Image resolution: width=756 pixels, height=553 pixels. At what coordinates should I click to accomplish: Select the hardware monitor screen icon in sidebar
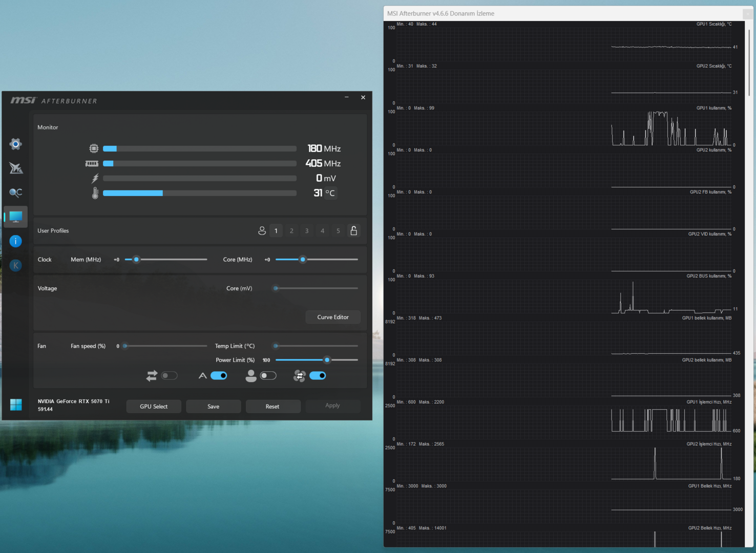click(x=16, y=217)
